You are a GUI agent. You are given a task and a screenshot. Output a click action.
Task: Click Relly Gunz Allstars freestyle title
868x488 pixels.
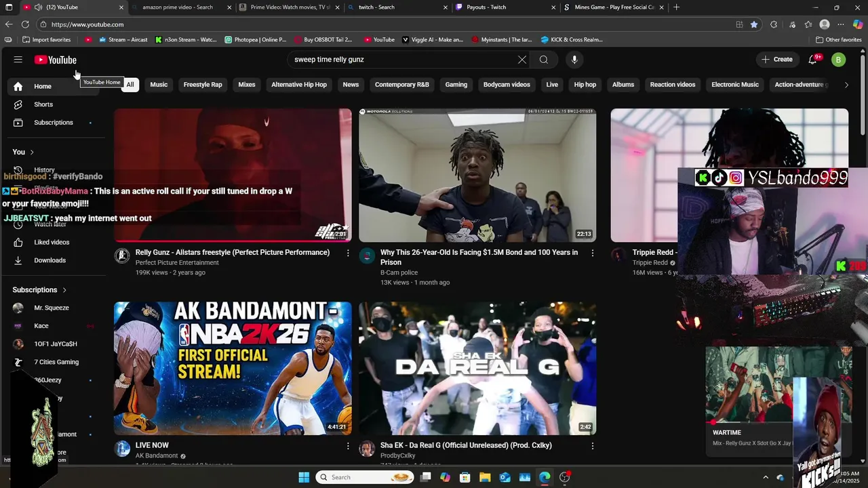tap(233, 252)
